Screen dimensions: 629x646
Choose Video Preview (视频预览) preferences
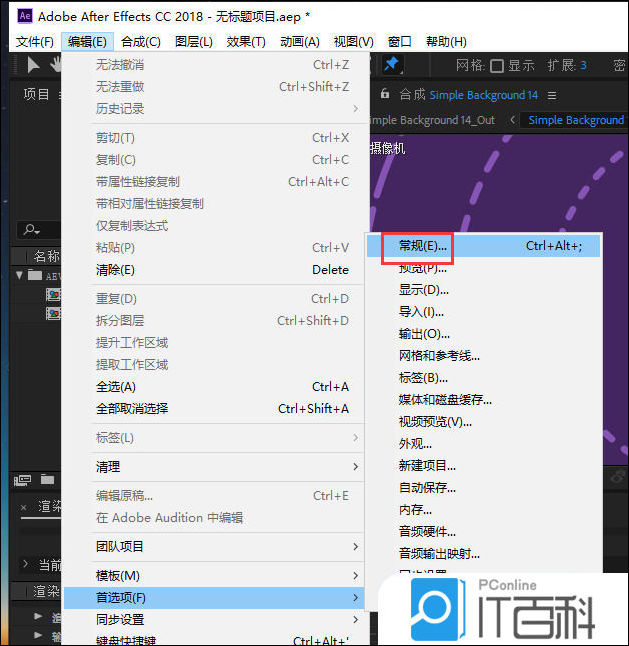tap(483, 422)
